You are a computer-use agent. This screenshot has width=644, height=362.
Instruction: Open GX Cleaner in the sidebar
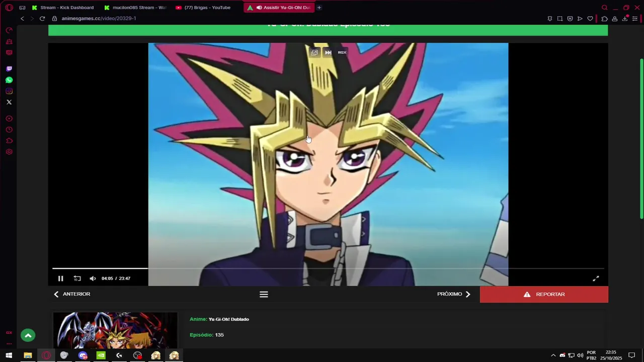pos(9,42)
